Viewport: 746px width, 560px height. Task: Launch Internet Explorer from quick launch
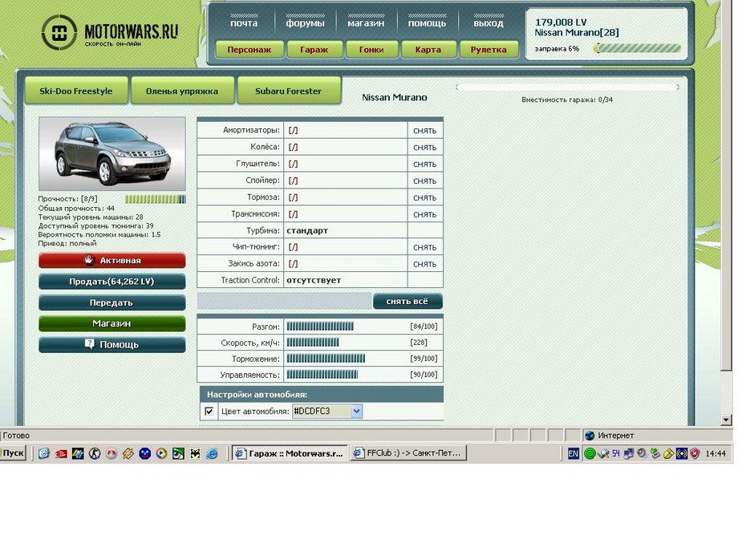pyautogui.click(x=212, y=453)
